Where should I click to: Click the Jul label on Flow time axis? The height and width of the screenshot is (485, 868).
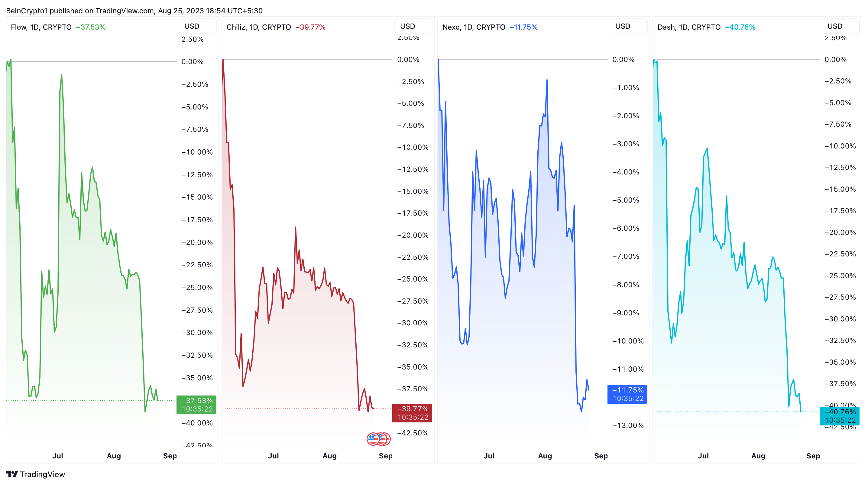pyautogui.click(x=58, y=456)
